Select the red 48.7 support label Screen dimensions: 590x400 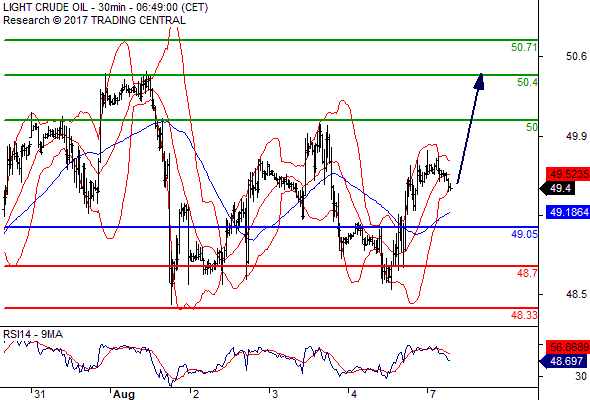527,273
